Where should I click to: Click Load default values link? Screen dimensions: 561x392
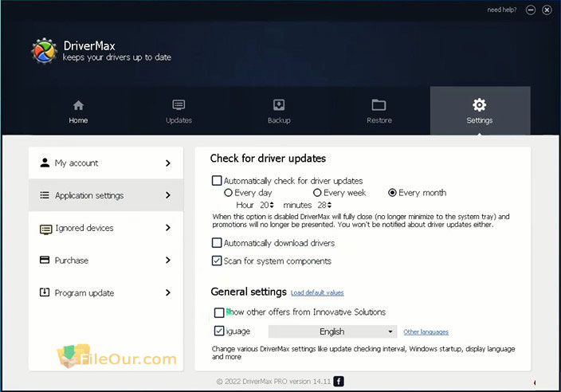[317, 293]
